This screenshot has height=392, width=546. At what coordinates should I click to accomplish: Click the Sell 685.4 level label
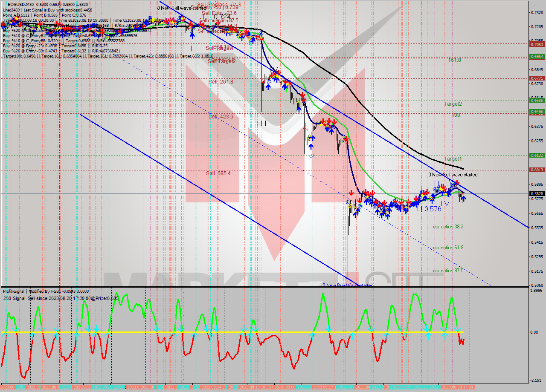218,173
